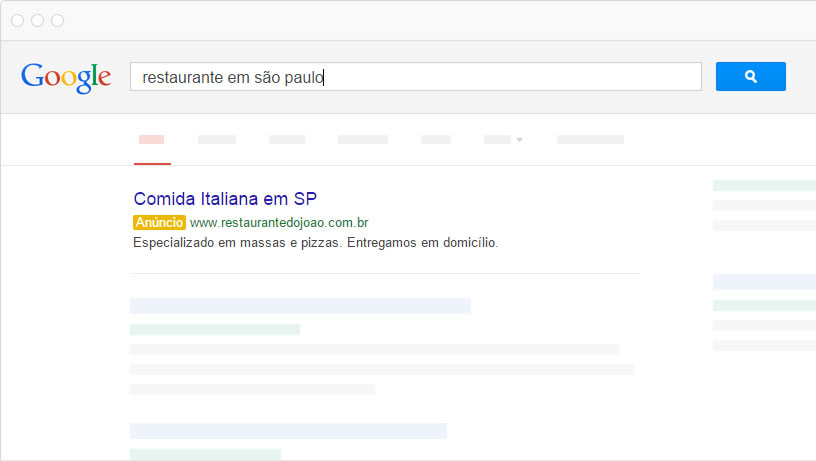816x461 pixels.
Task: Click the ad description about massas e pizzas
Action: tap(315, 243)
